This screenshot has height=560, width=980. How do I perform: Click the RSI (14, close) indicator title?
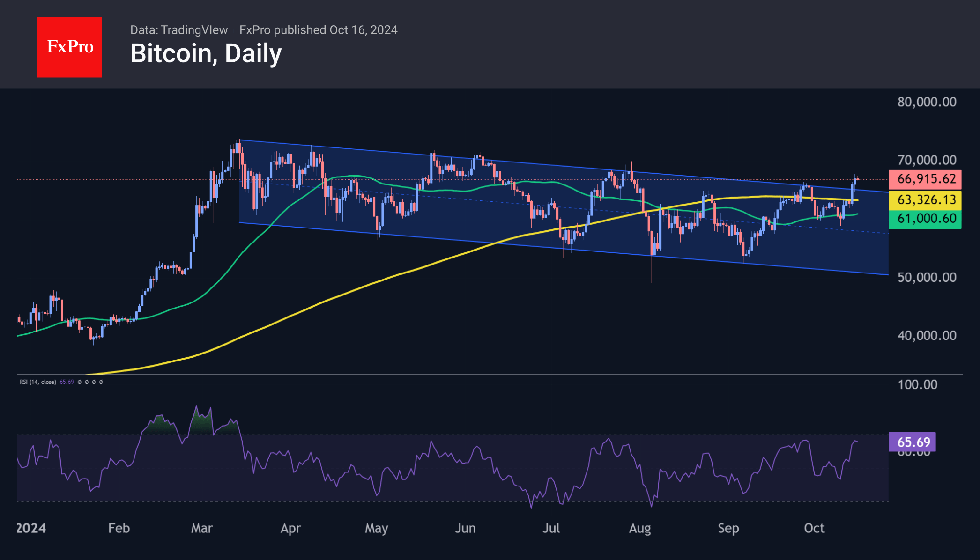point(37,382)
